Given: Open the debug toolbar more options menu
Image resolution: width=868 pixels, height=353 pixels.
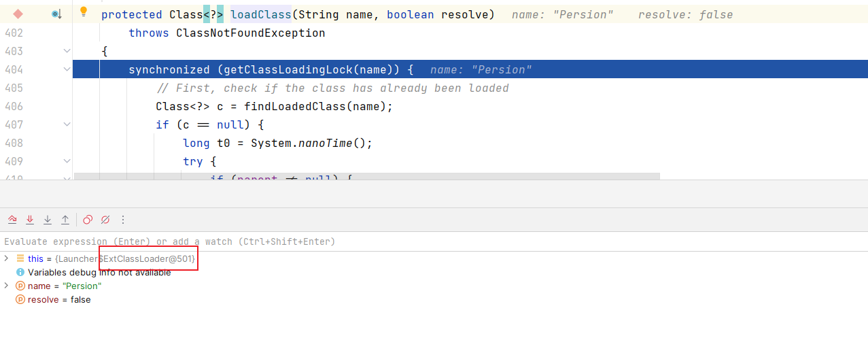Looking at the screenshot, I should tap(123, 220).
